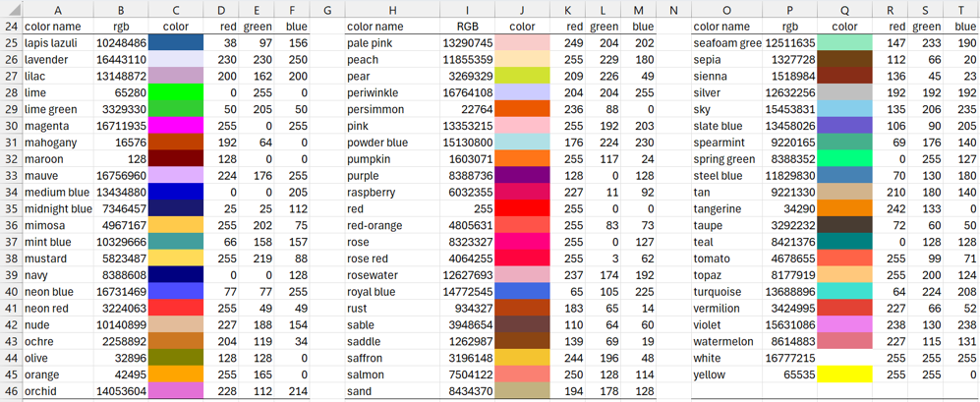The height and width of the screenshot is (402, 980).
Task: Select RGB value 13353215 for pink
Action: (x=467, y=126)
